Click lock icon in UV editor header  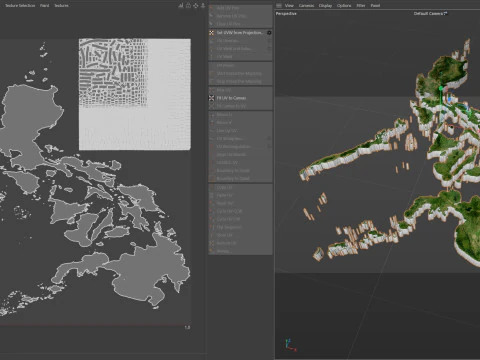pos(188,5)
